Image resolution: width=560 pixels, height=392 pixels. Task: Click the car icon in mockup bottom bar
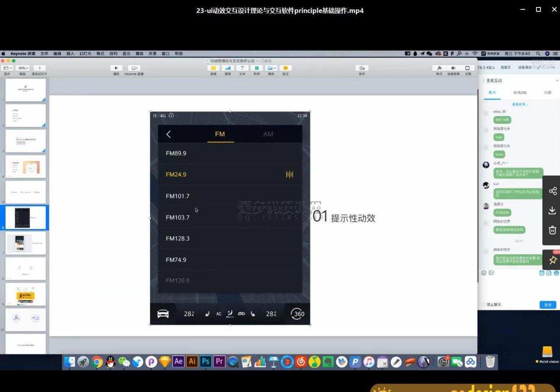(x=163, y=314)
